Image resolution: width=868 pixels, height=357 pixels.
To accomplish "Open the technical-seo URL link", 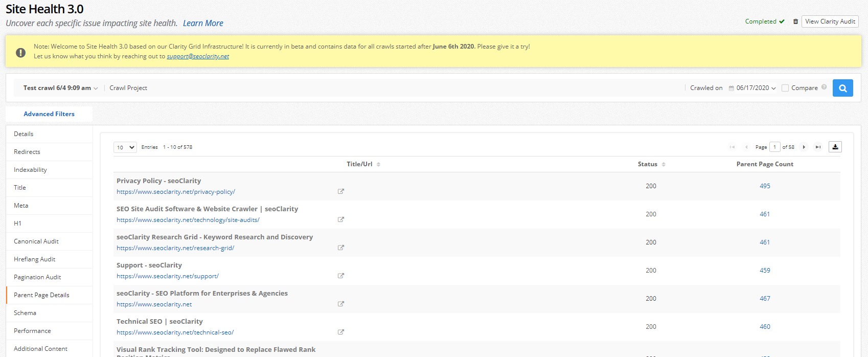I will coord(175,332).
